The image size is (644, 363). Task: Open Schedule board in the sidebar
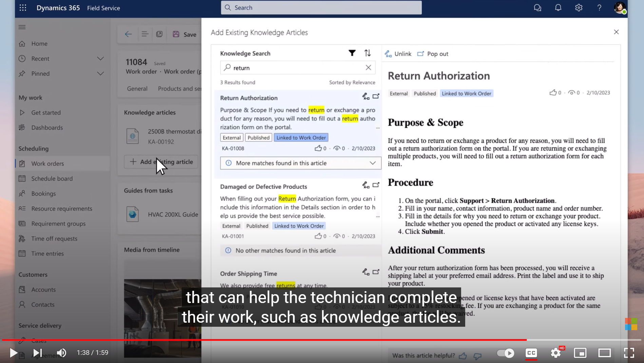pos(52,179)
